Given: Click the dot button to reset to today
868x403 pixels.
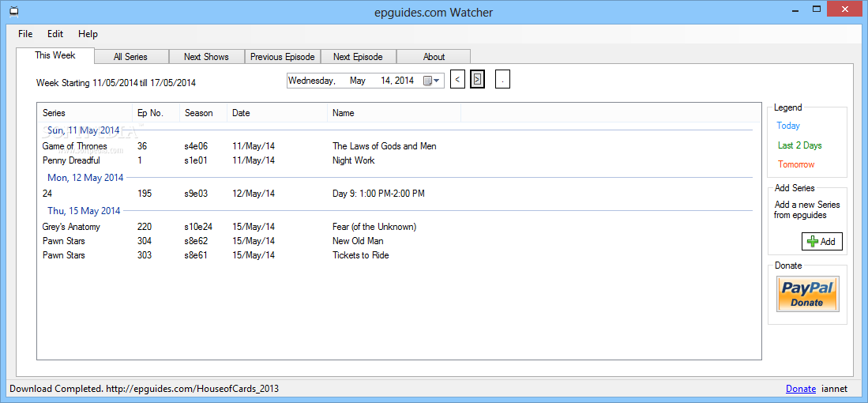Looking at the screenshot, I should click(502, 79).
